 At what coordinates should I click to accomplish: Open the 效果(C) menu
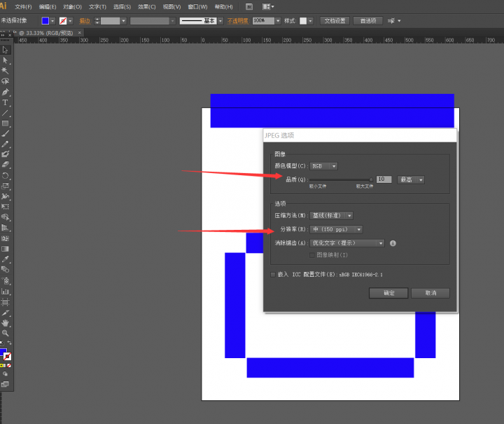tap(147, 6)
